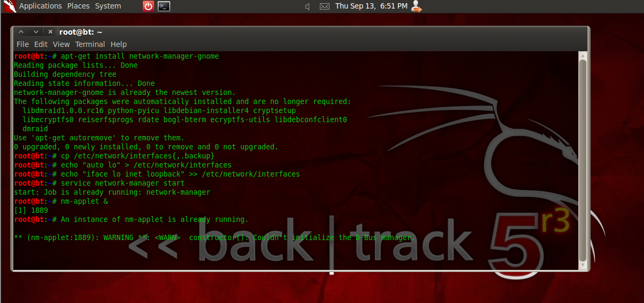Image resolution: width=644 pixels, height=303 pixels.
Task: Click the terminal scrollbar down arrow
Action: 583,265
